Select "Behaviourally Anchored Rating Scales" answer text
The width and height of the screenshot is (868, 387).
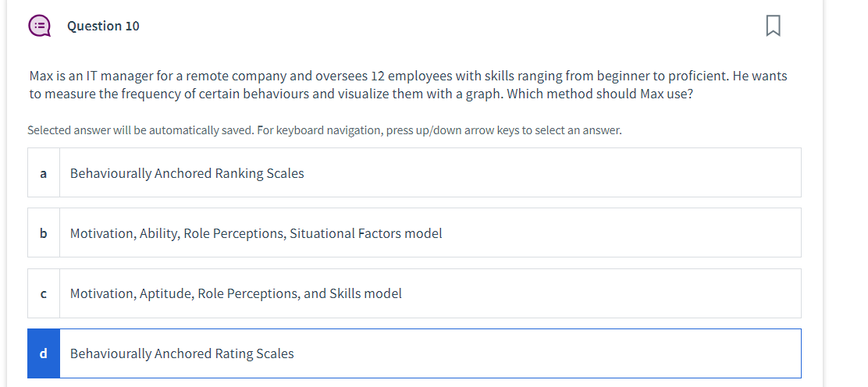182,353
